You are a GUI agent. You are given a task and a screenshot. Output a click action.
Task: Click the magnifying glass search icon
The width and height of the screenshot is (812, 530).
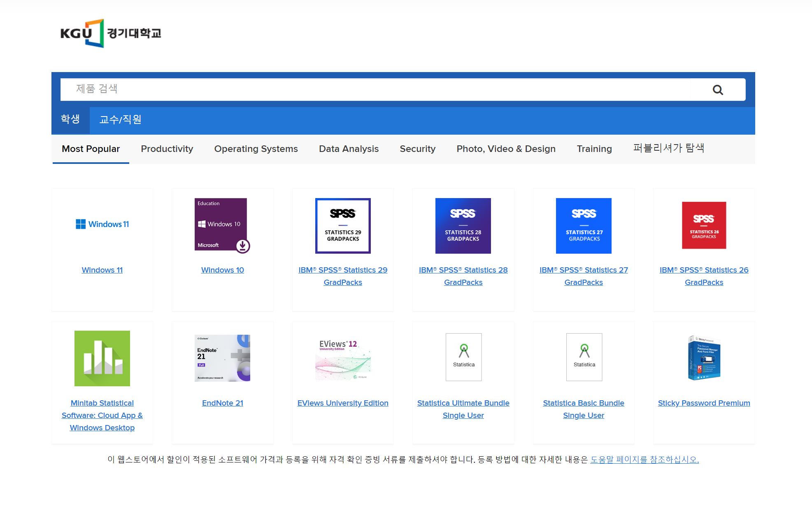[718, 90]
